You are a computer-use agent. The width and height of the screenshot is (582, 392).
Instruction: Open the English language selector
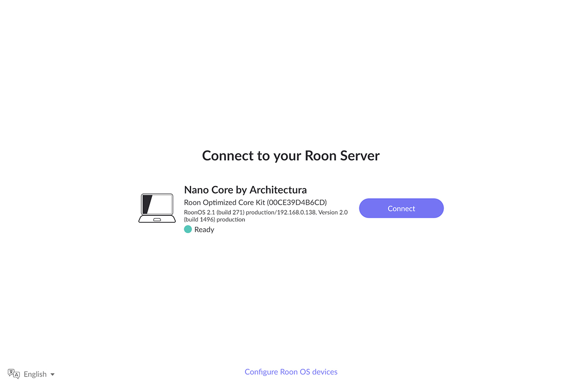click(x=32, y=374)
